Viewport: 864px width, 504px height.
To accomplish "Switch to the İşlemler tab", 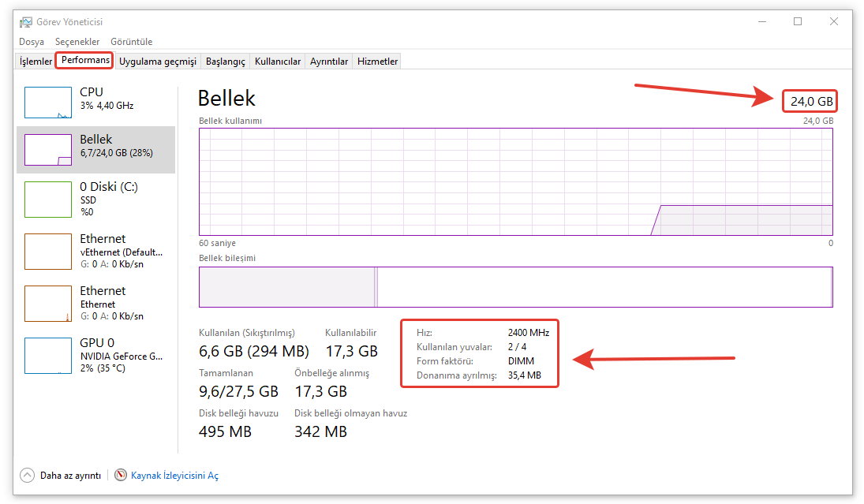I will (36, 62).
